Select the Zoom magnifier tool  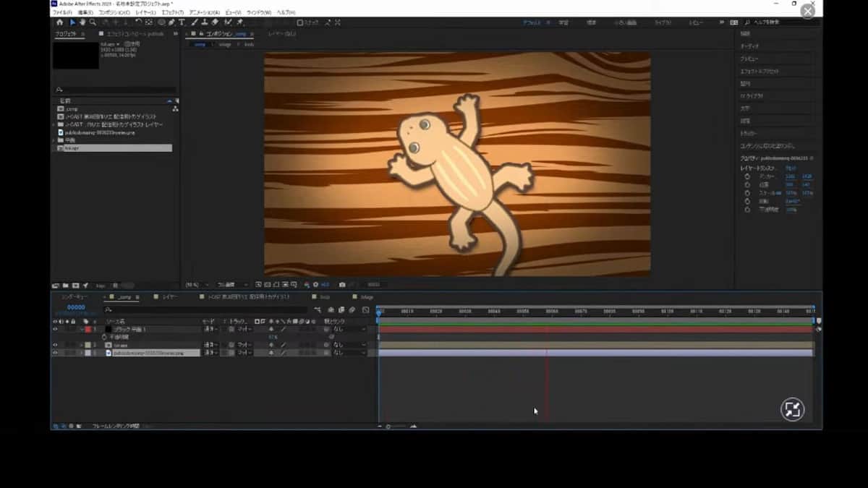click(x=93, y=22)
